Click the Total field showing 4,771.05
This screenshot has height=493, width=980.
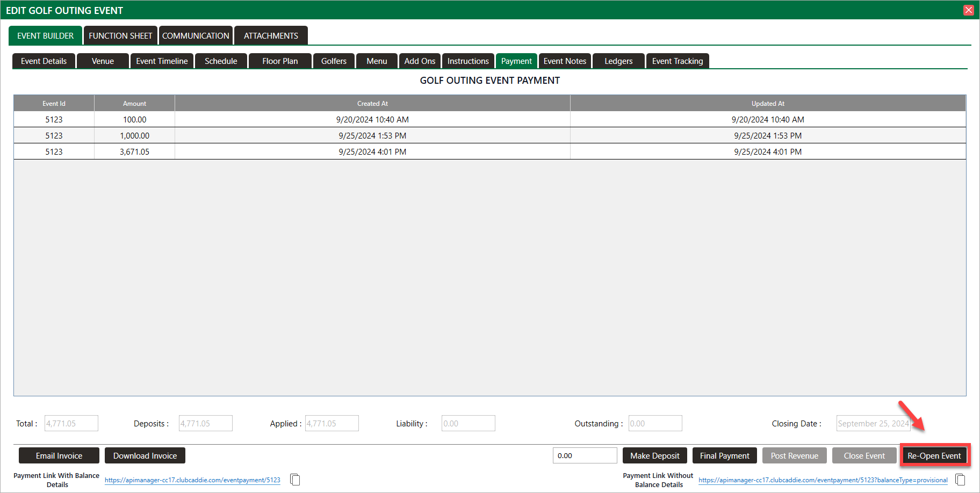coord(71,423)
